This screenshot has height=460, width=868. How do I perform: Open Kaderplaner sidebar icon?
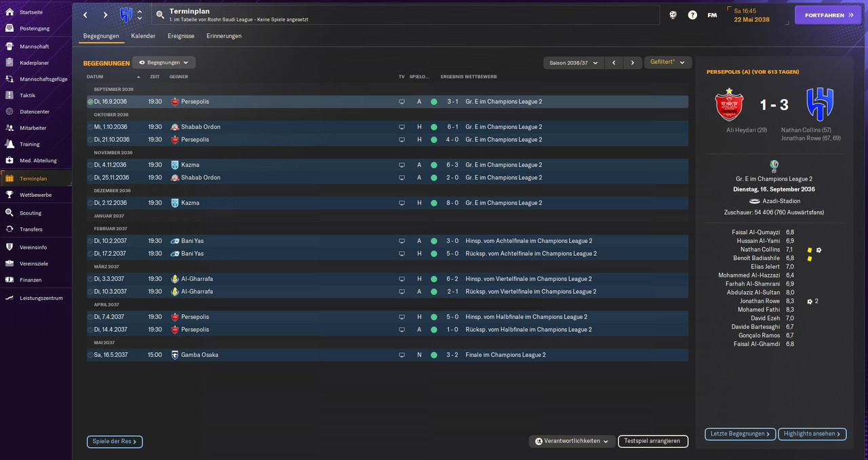tap(9, 62)
